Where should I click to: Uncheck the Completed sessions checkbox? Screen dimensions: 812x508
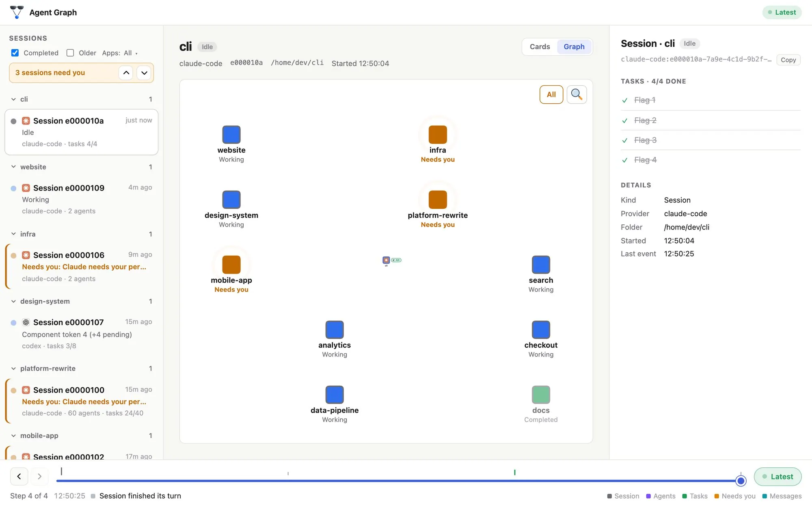(15, 53)
